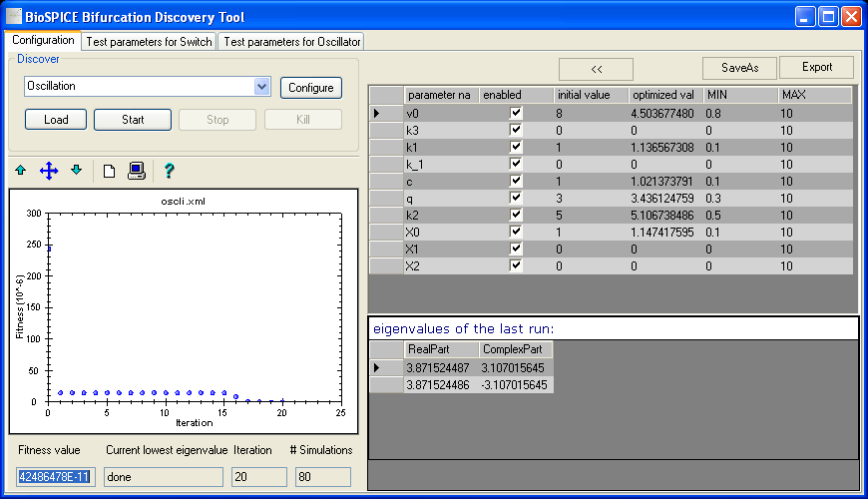The width and height of the screenshot is (868, 499).
Task: Click the Load button
Action: [56, 120]
